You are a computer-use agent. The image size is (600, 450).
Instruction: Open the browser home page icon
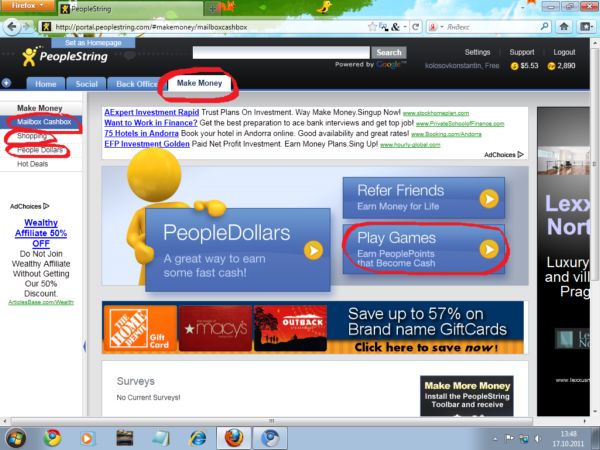tap(564, 26)
